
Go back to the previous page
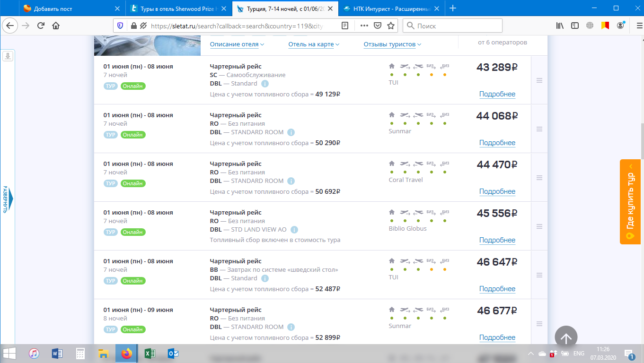[10, 26]
